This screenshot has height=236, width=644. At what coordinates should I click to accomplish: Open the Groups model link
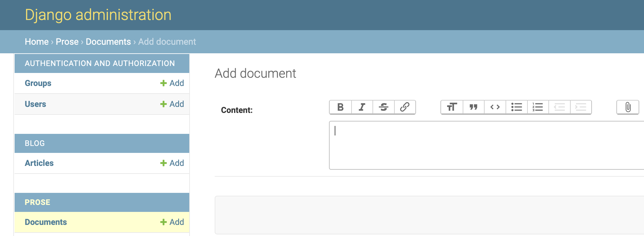(x=38, y=83)
